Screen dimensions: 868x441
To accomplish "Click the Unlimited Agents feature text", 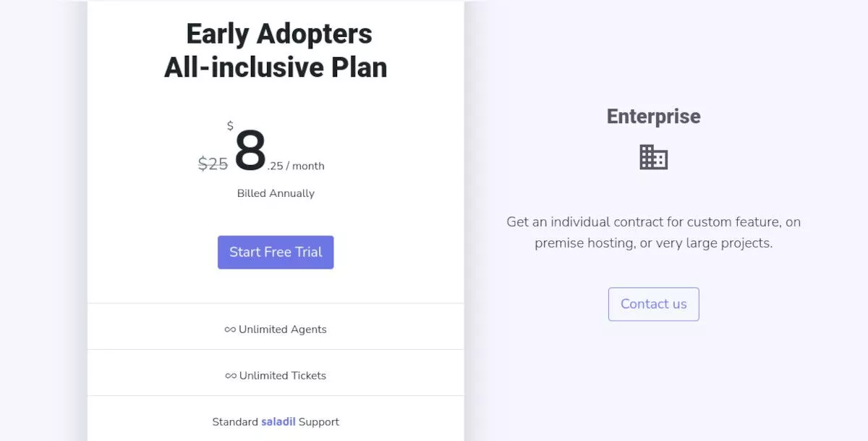I will coord(283,329).
